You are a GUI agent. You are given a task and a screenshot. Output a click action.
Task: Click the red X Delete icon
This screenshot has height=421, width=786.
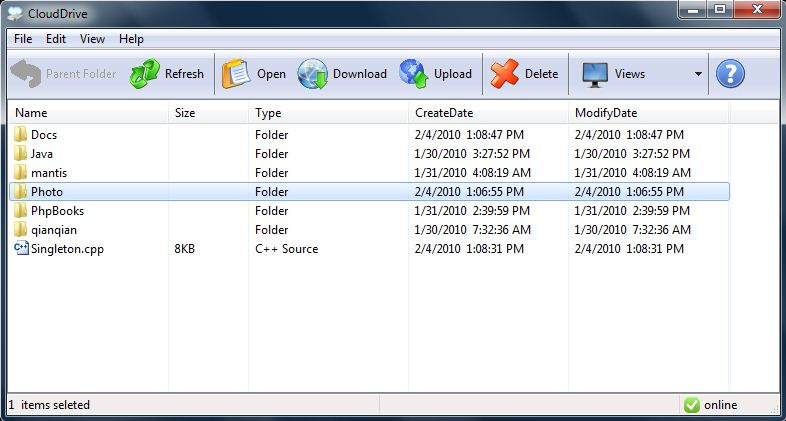[x=505, y=74]
